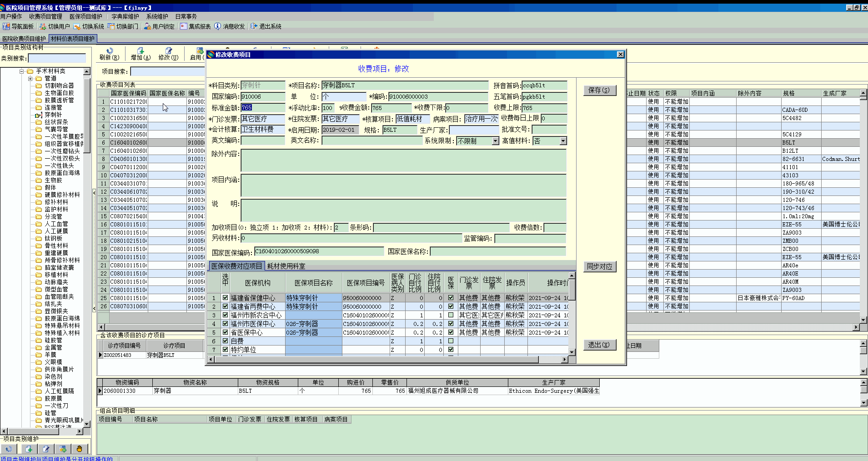Toggle 医保 checkbox for 福州市新农合中心 row
Viewport: 868px width, 461px height.
pyautogui.click(x=451, y=315)
